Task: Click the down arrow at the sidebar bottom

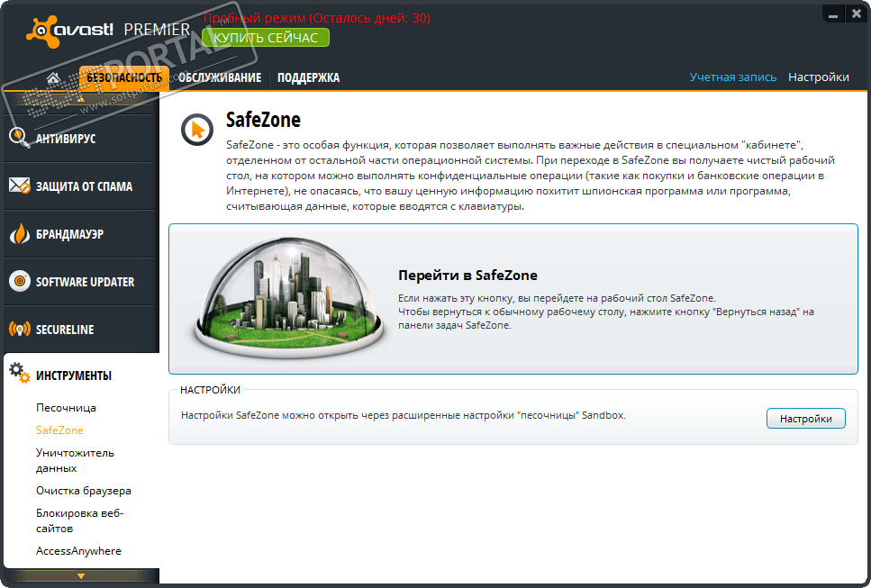Action: pos(81,575)
